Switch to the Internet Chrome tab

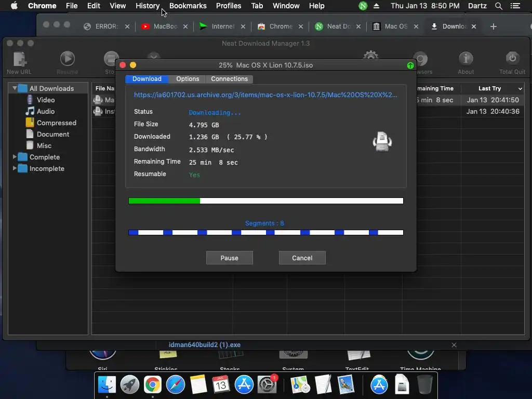click(222, 26)
